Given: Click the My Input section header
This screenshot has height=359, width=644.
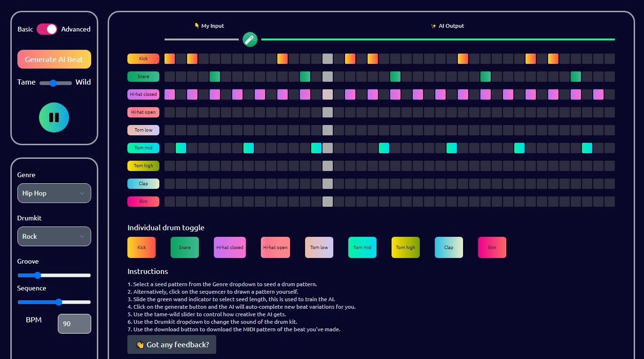Looking at the screenshot, I should pyautogui.click(x=209, y=26).
